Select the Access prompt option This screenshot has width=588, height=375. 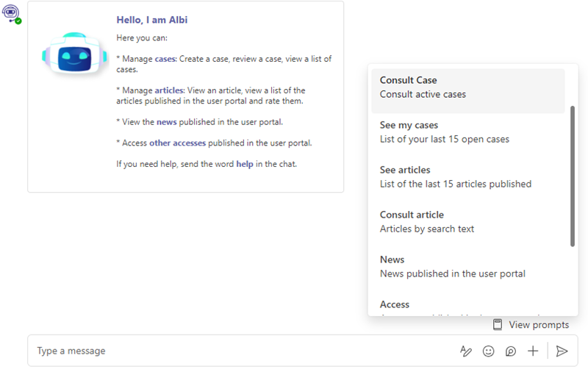point(467,306)
